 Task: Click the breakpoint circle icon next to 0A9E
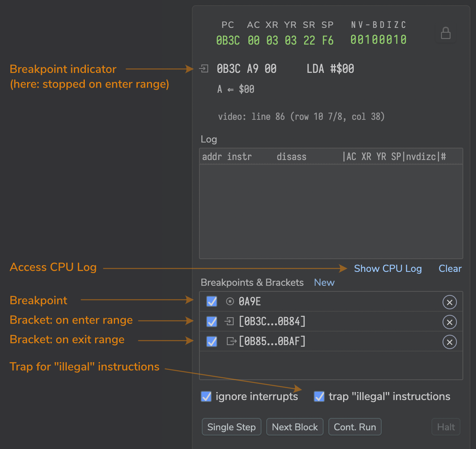230,301
